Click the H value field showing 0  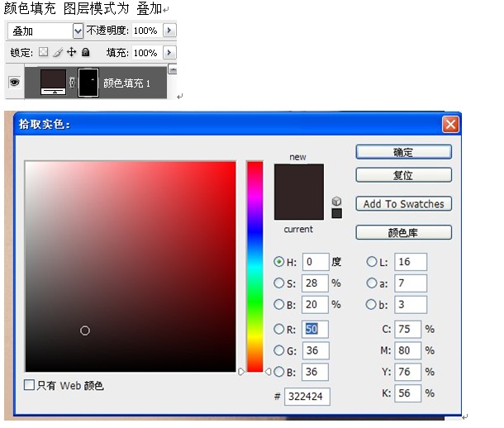coord(316,262)
